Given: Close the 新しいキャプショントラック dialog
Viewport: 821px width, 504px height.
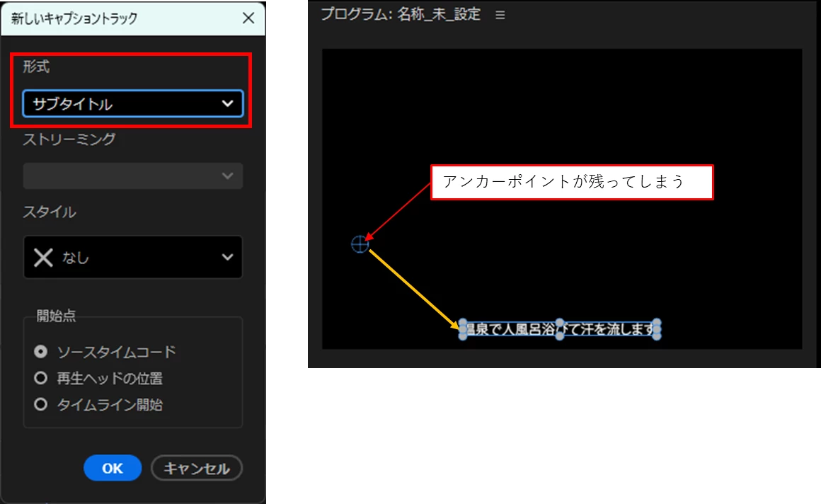Looking at the screenshot, I should point(248,18).
